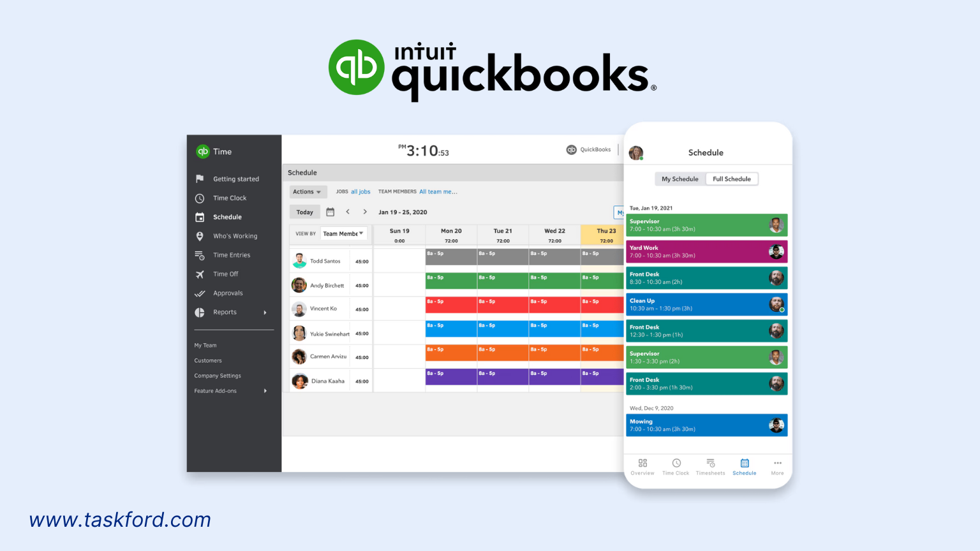Click the Getting started flag icon
The width and height of the screenshot is (980, 551).
pyautogui.click(x=200, y=179)
